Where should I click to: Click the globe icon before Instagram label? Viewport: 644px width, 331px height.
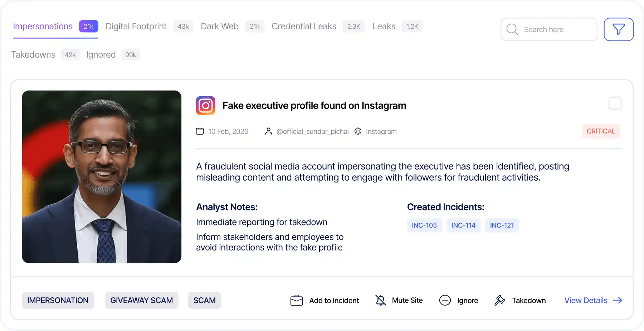pyautogui.click(x=358, y=131)
